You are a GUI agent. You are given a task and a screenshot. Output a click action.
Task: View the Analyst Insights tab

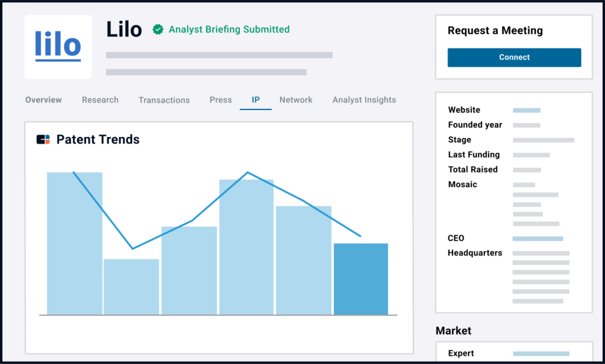click(x=364, y=100)
